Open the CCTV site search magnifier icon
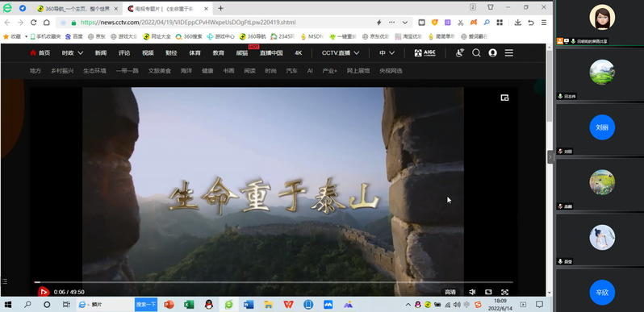This screenshot has height=312, width=644. (x=476, y=53)
